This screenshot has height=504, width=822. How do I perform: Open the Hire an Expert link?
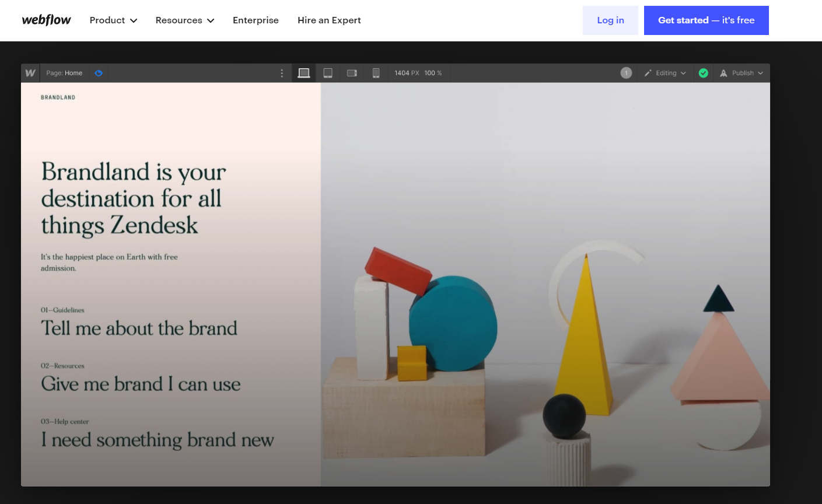[x=329, y=20]
